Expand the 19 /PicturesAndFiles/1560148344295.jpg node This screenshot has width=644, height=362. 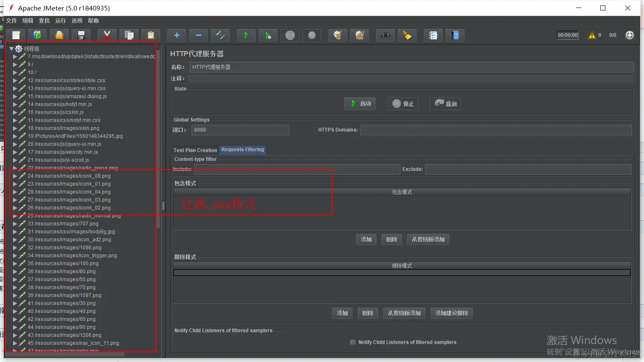coord(15,136)
